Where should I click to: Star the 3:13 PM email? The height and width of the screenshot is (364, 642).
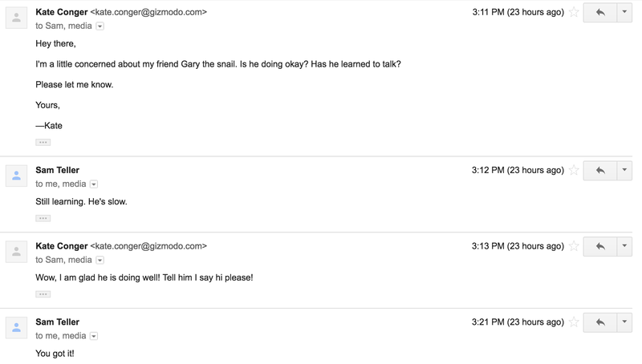pyautogui.click(x=574, y=246)
